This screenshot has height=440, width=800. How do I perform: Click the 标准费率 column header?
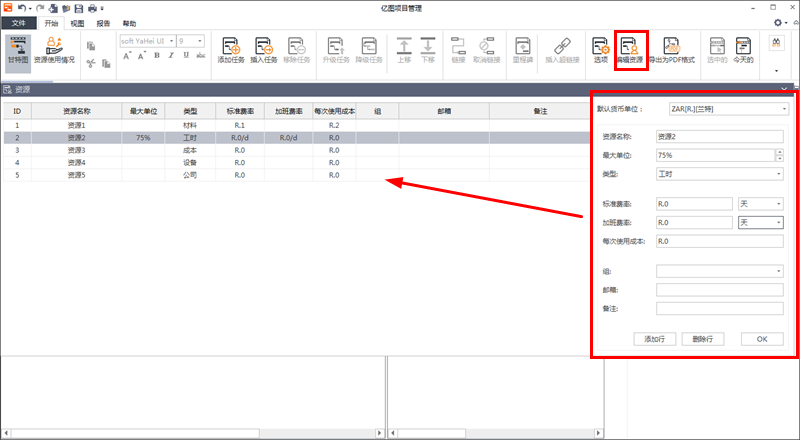(x=240, y=111)
